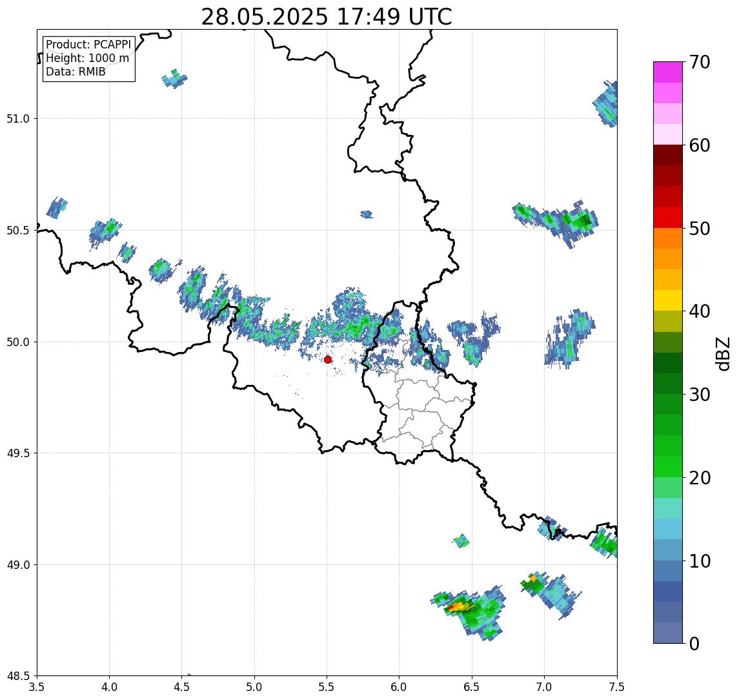
Task: Click the latitude tick label 49.5
Action: [18, 453]
